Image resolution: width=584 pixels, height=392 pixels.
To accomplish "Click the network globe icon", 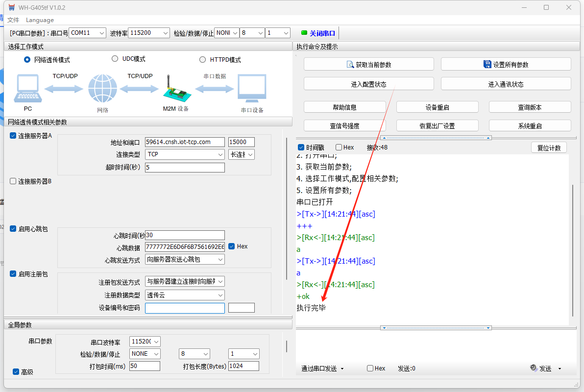I will [102, 89].
